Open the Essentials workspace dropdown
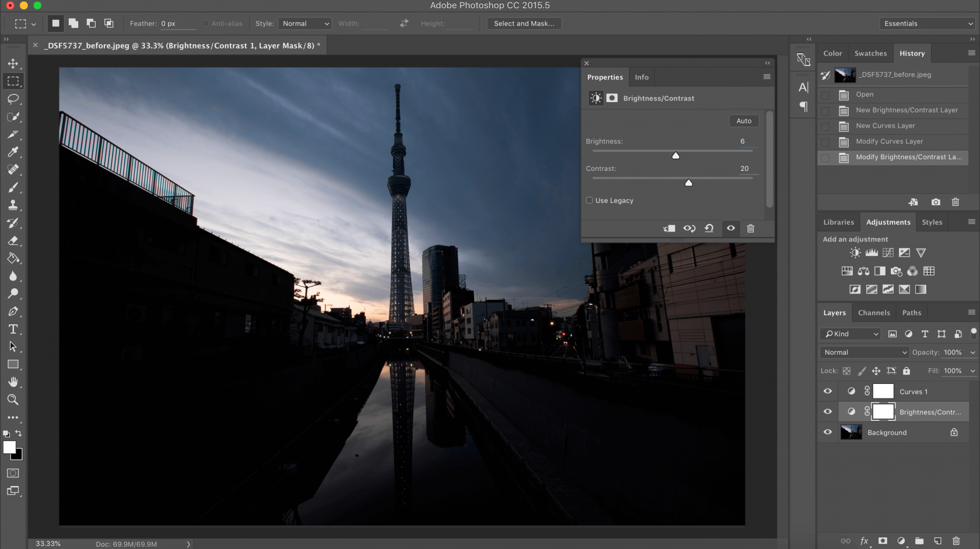Screen dimensions: 980x549 click(927, 23)
